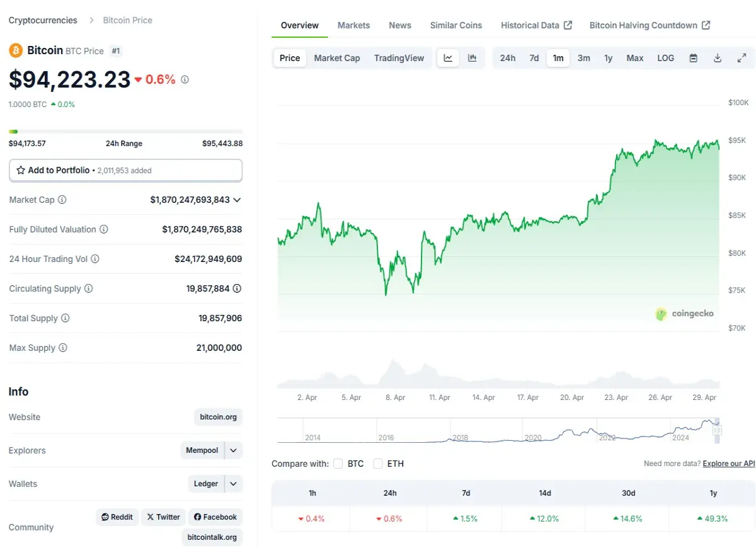The width and height of the screenshot is (756, 548).
Task: Click the 12.0% 14d change cell
Action: tap(545, 518)
